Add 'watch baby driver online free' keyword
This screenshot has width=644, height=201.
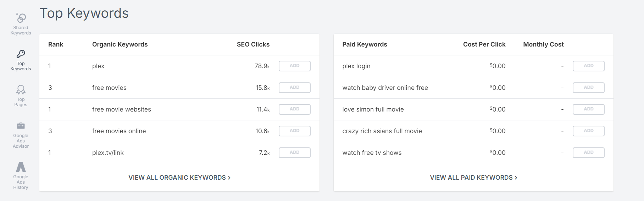589,88
